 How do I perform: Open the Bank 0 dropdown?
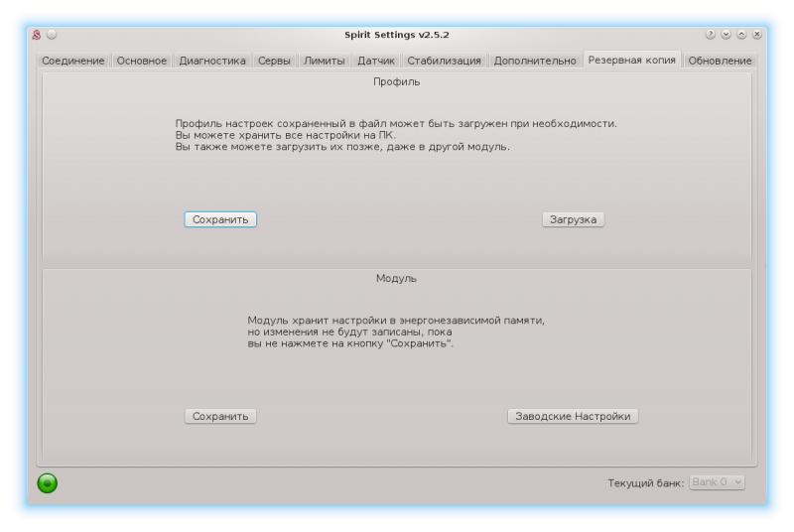coord(717,482)
